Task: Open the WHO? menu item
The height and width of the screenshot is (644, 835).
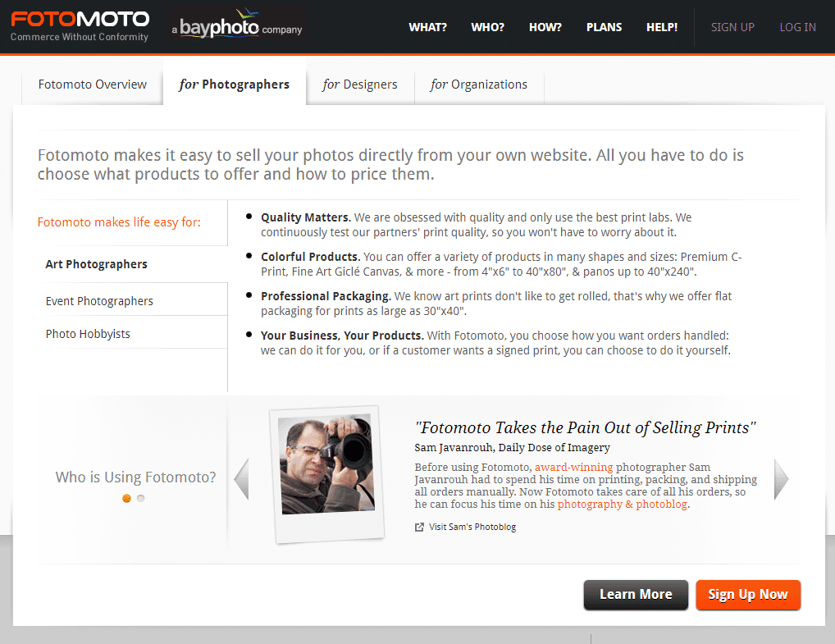Action: 487,27
